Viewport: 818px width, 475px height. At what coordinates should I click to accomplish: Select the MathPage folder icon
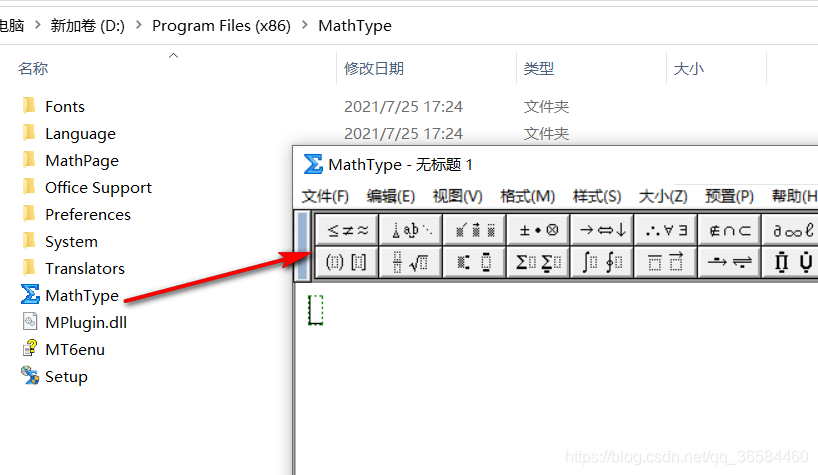(x=30, y=160)
